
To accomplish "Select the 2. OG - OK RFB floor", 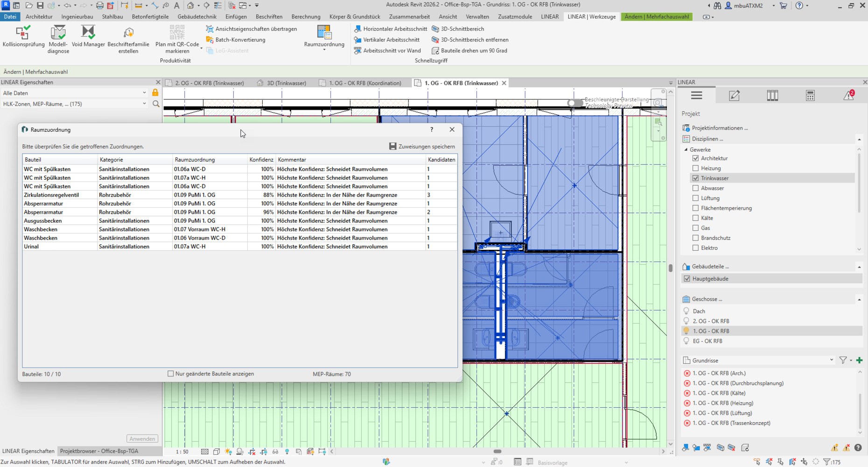I will pos(711,321).
